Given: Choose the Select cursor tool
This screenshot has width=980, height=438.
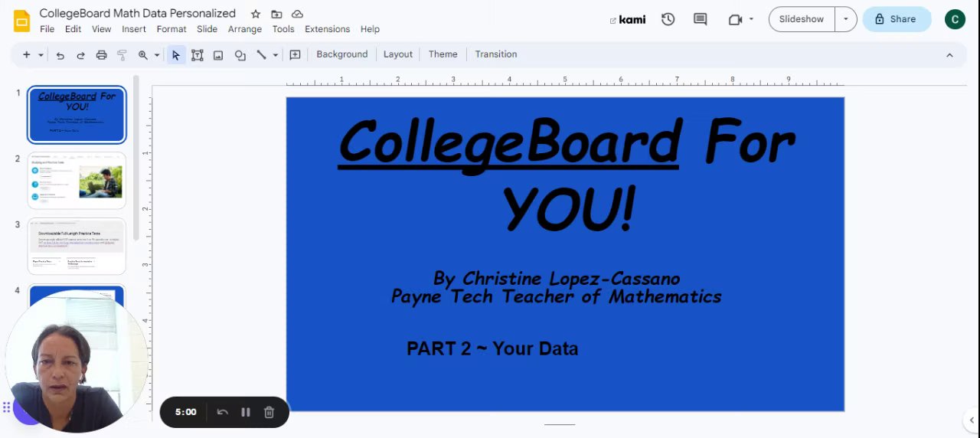Looking at the screenshot, I should click(x=176, y=55).
